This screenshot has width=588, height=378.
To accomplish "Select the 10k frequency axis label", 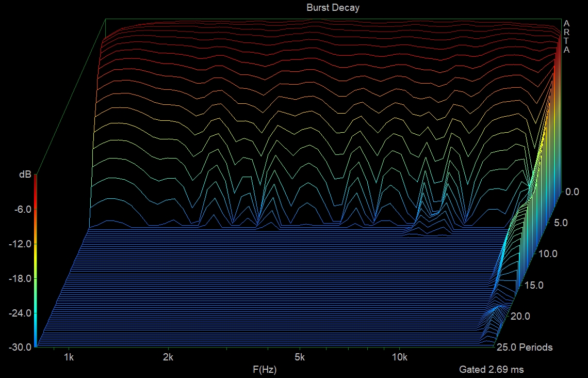I will [401, 358].
